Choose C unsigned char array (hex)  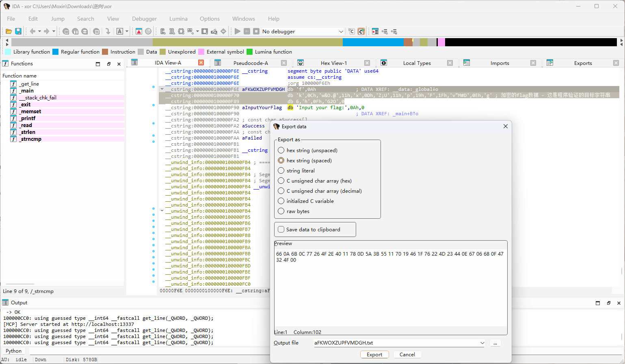click(x=281, y=181)
